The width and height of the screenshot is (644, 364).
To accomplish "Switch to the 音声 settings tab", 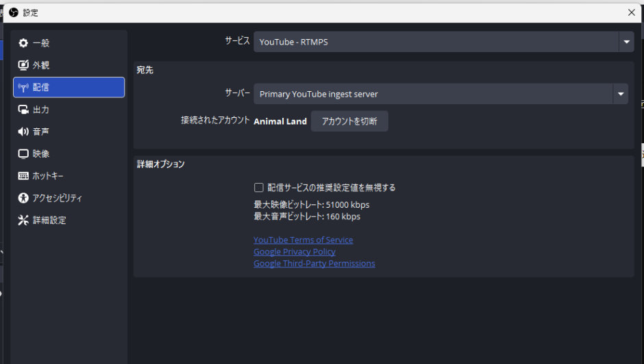I will [69, 132].
